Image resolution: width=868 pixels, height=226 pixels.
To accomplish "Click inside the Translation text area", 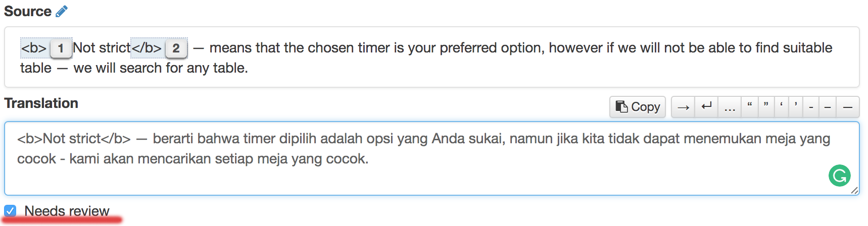I will click(x=404, y=172).
